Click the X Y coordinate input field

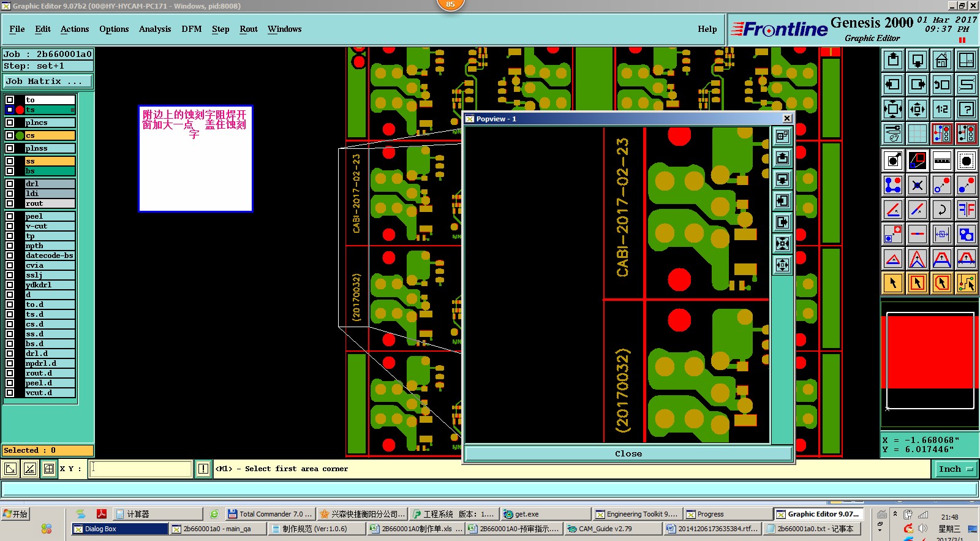coord(141,469)
